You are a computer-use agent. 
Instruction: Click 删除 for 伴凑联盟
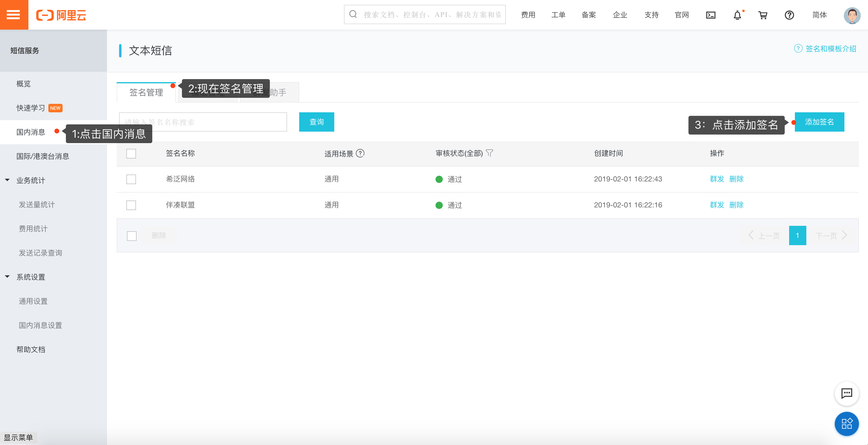tap(736, 205)
